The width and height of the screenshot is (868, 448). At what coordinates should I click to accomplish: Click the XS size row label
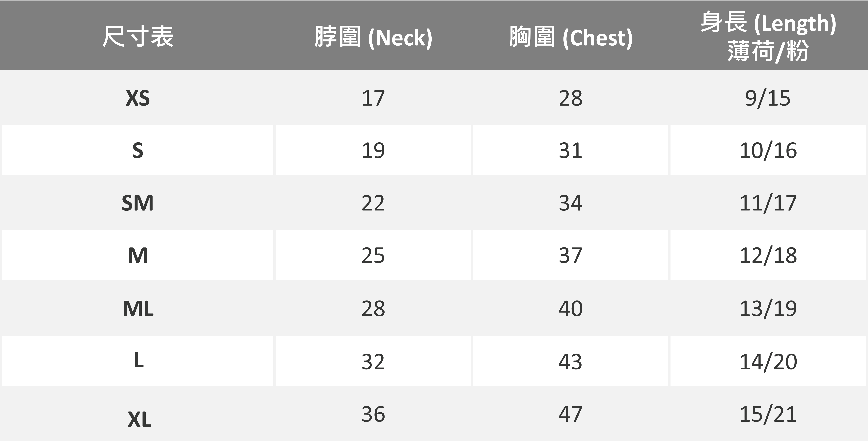click(138, 98)
